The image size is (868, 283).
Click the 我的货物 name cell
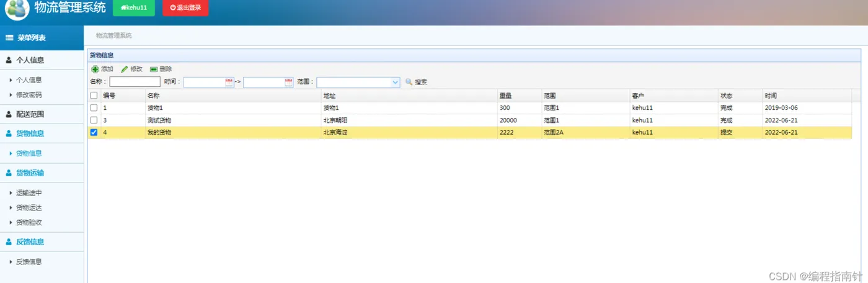(232, 132)
